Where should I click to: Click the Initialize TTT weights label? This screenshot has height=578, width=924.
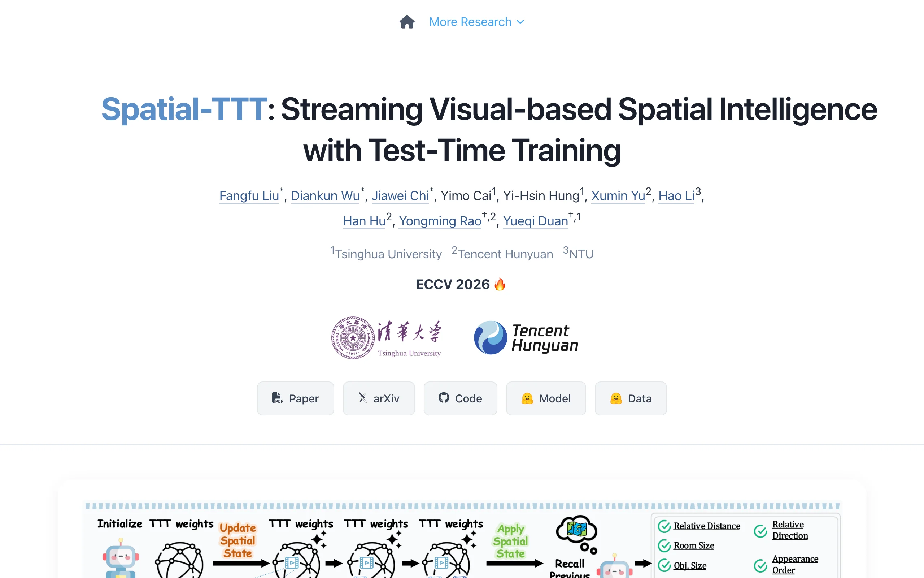pos(156,524)
